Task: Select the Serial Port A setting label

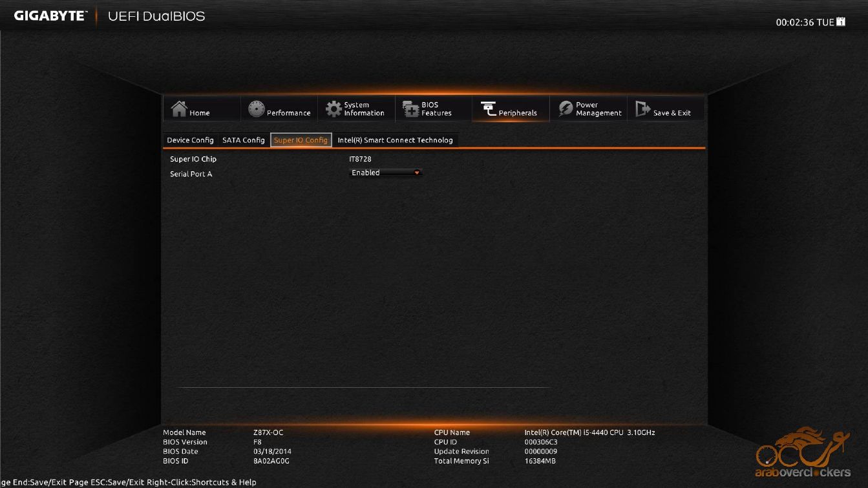Action: [x=191, y=174]
